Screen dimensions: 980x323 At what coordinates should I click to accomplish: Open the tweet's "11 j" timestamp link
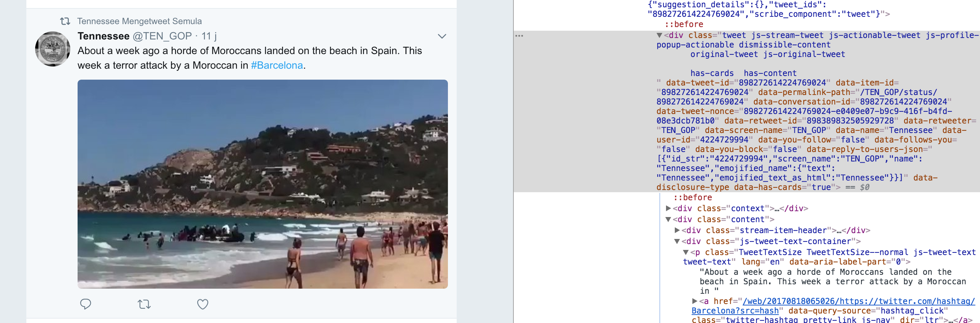[209, 36]
